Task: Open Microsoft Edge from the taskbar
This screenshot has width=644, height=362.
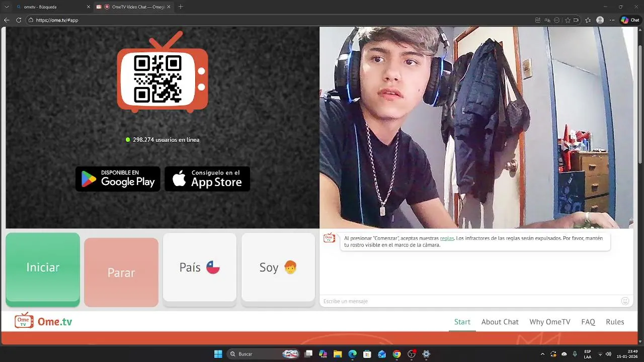Action: [352, 354]
